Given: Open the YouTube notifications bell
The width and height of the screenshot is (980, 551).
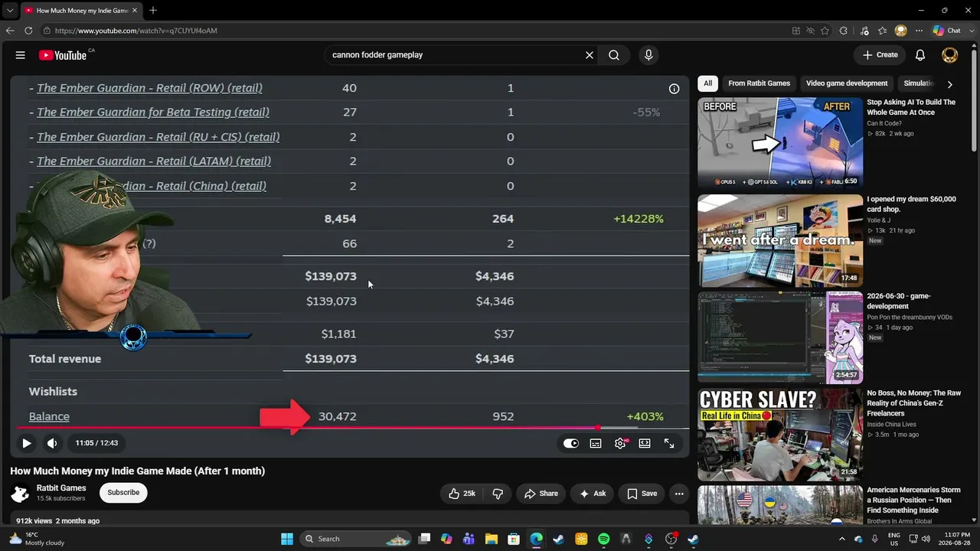Looking at the screenshot, I should tap(920, 55).
